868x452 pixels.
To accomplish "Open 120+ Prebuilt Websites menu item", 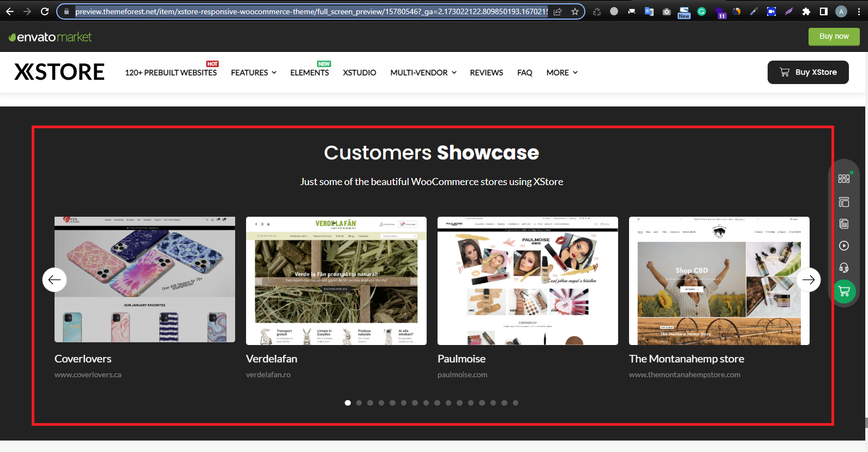I will pyautogui.click(x=171, y=73).
